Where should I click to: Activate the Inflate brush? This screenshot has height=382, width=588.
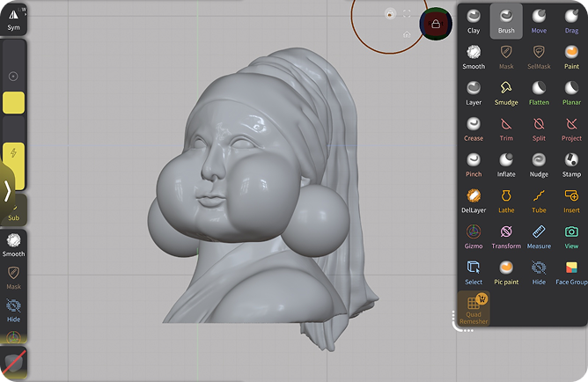pyautogui.click(x=506, y=164)
